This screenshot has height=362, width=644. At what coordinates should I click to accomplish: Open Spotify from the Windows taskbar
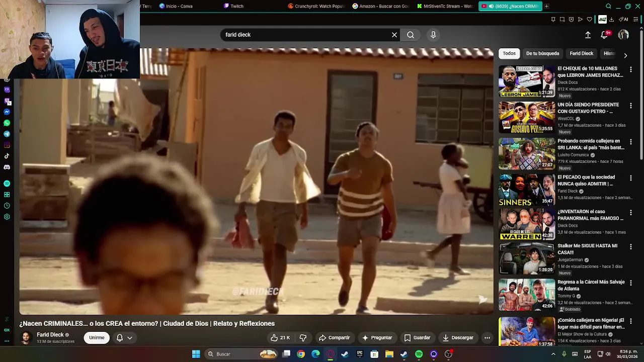[x=419, y=354]
